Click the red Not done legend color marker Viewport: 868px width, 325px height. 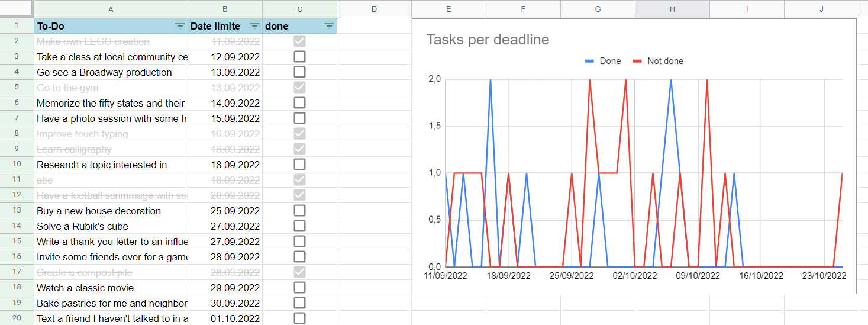tap(637, 61)
